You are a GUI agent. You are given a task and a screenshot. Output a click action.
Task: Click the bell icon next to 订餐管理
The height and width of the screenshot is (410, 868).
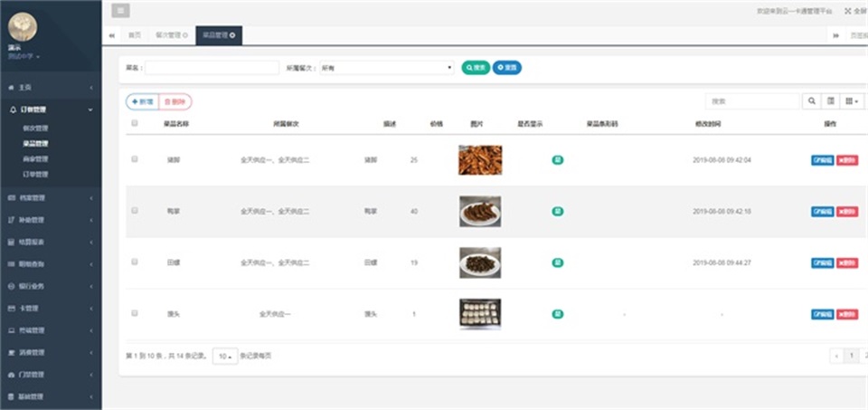pos(13,110)
